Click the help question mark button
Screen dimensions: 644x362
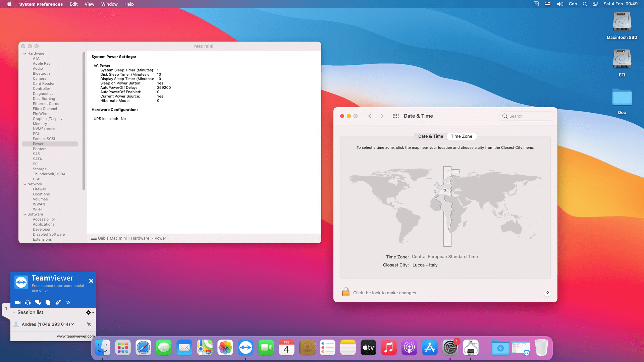(547, 293)
